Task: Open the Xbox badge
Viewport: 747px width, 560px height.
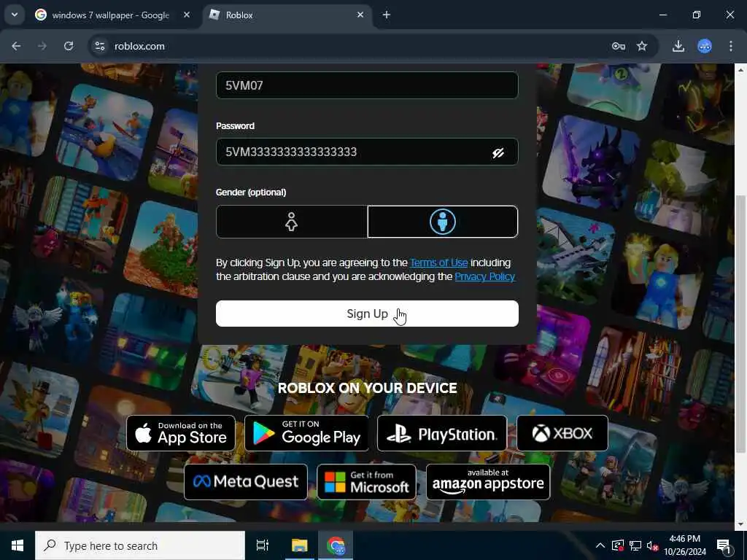Action: coord(562,433)
